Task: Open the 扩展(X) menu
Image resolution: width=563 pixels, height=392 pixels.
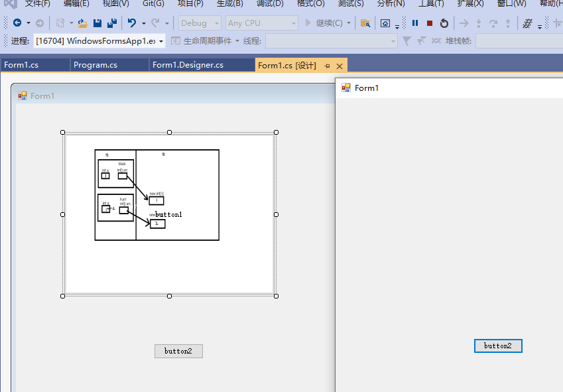Action: pos(470,3)
